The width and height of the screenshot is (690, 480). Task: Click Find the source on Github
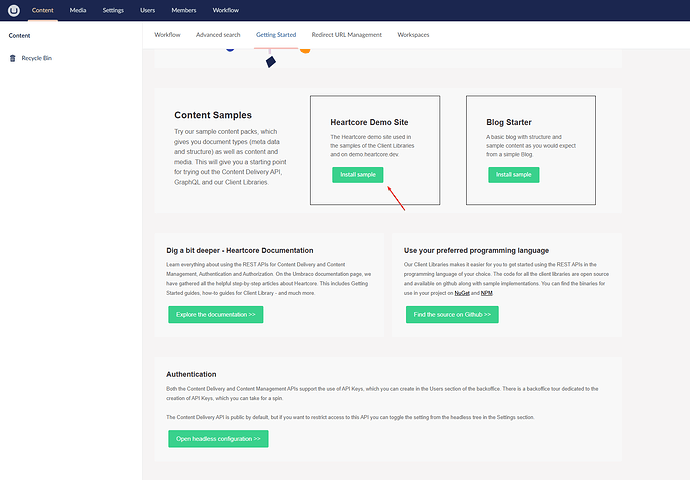click(452, 315)
